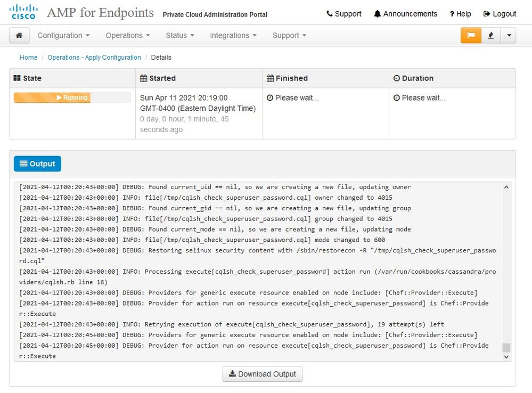Click the 'mode changed to 600' log line
Viewport: 532px width, 393px height.
pos(202,240)
